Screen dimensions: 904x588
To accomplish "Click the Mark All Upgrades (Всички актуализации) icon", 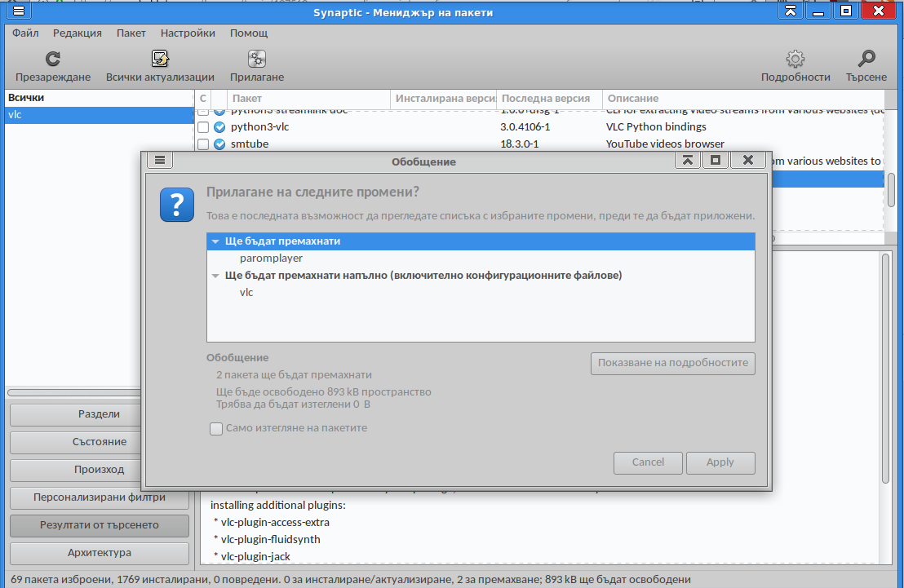I will click(160, 59).
